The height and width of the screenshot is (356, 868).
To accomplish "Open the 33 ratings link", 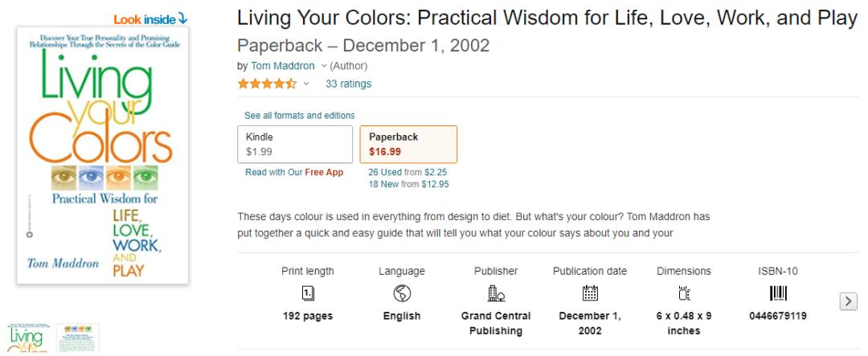I will coord(348,84).
